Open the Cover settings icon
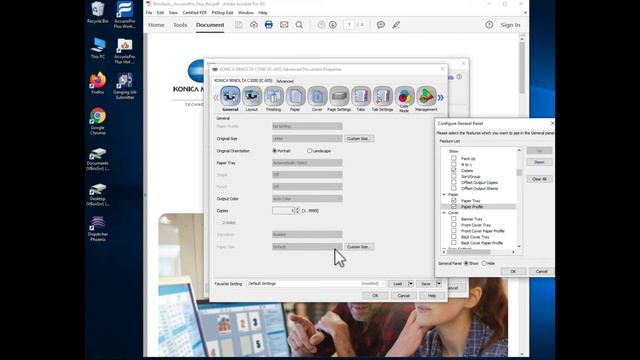Image resolution: width=640 pixels, height=360 pixels. (317, 96)
